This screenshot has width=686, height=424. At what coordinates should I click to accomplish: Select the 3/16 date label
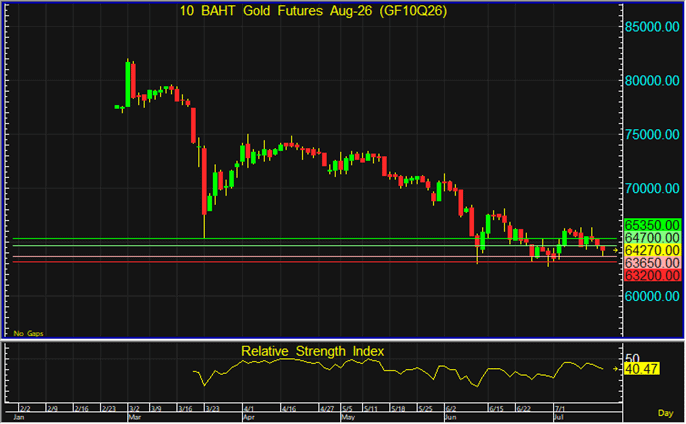(186, 409)
